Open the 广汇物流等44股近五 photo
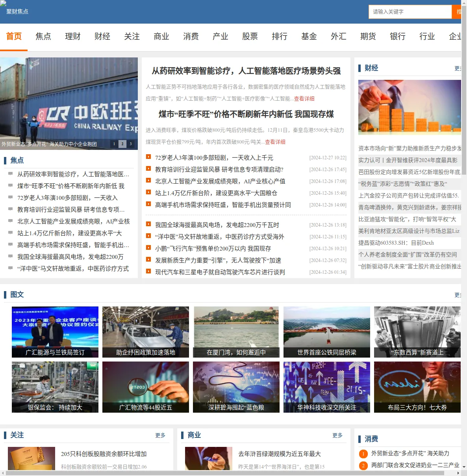Screen dimensions: 467x476 click(x=146, y=387)
